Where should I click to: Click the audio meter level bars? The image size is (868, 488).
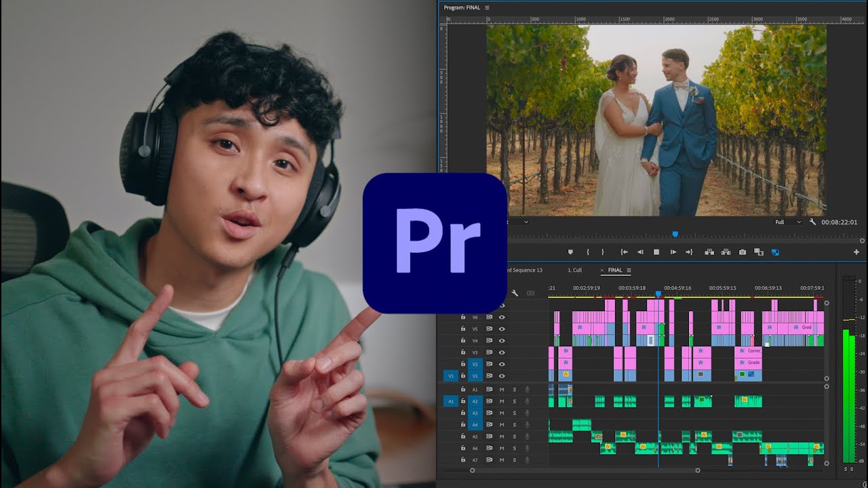point(849,395)
